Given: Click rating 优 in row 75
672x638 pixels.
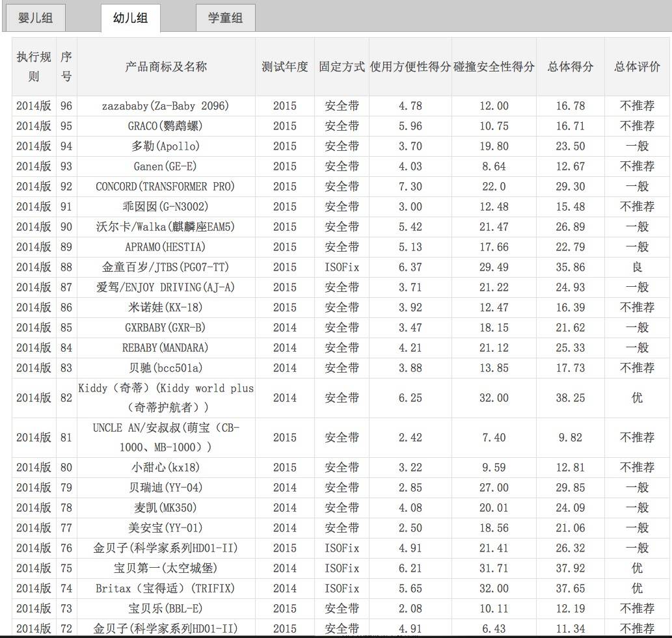Looking at the screenshot, I should click(x=637, y=568).
